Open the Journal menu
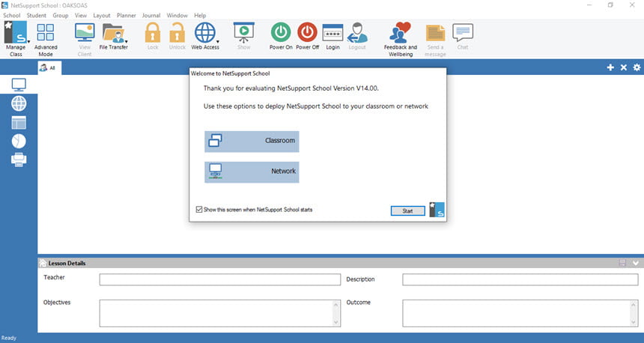 [x=151, y=15]
